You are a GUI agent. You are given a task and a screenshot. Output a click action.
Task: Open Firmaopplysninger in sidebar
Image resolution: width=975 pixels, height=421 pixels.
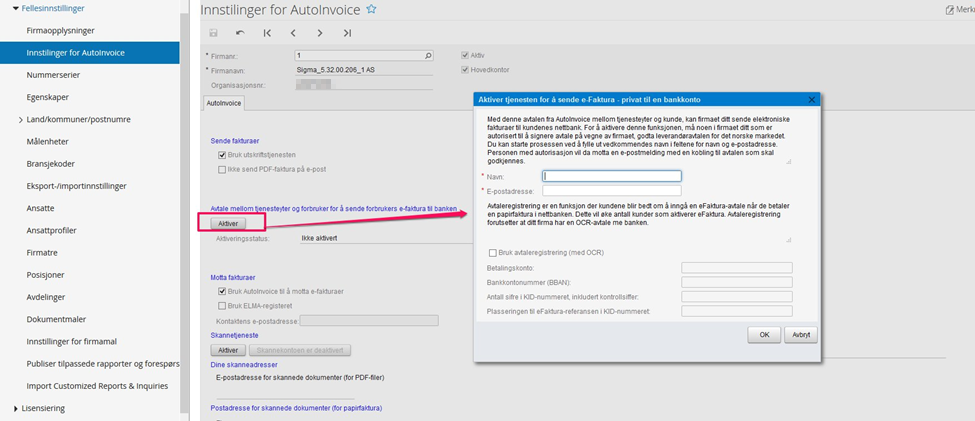click(x=60, y=30)
